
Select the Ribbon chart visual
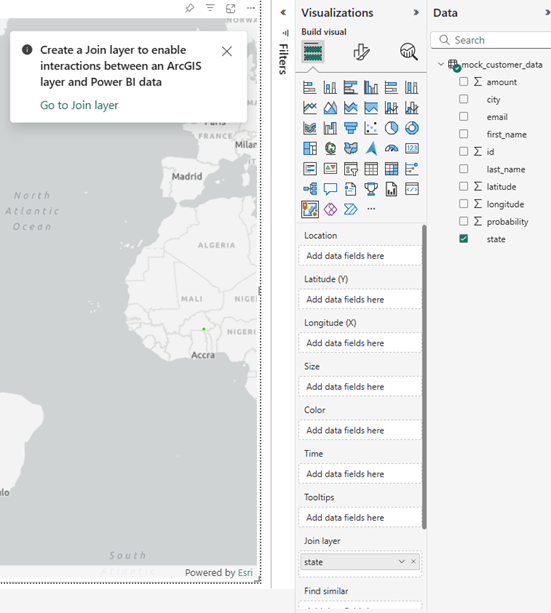(310, 128)
